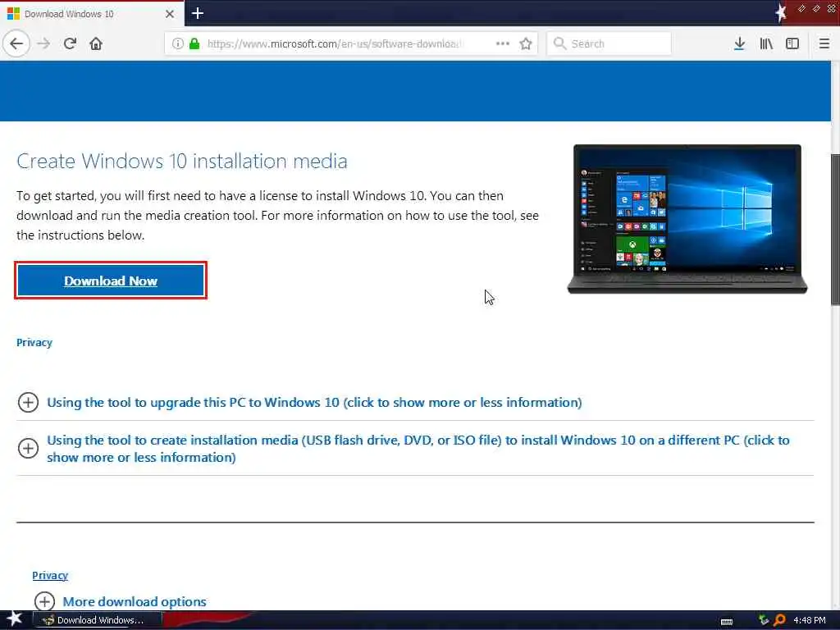The height and width of the screenshot is (630, 840).
Task: Click the magnifier icon in Search box
Action: coord(559,43)
